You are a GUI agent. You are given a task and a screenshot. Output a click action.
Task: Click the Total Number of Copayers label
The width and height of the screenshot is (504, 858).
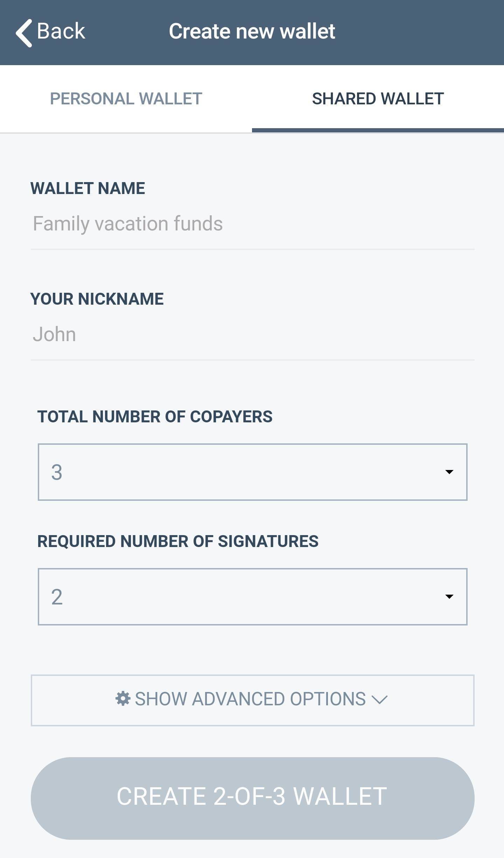(x=155, y=417)
